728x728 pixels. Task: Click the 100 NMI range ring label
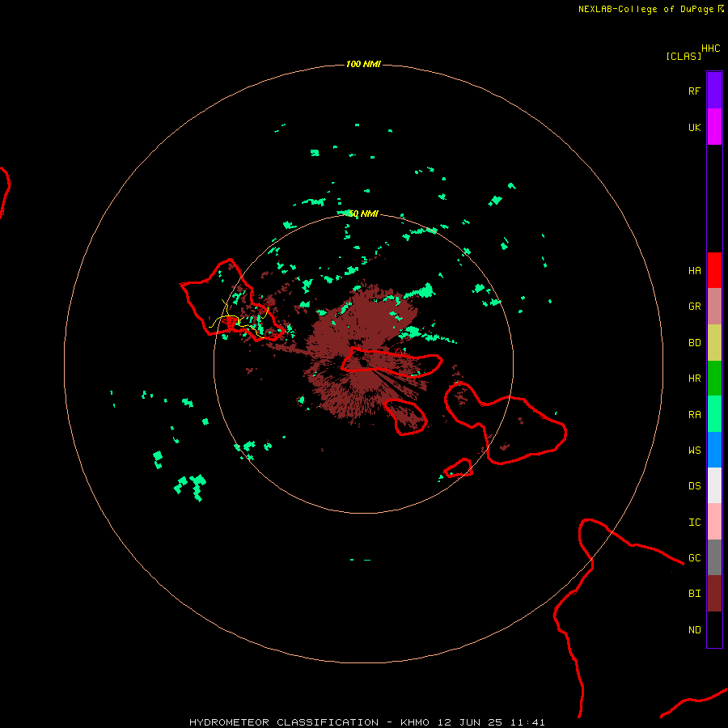[363, 64]
